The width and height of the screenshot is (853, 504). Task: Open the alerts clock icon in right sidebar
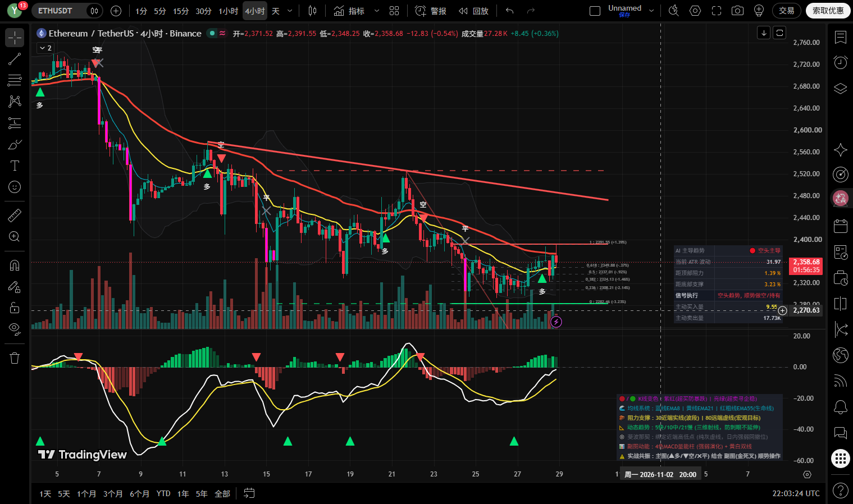pyautogui.click(x=840, y=62)
